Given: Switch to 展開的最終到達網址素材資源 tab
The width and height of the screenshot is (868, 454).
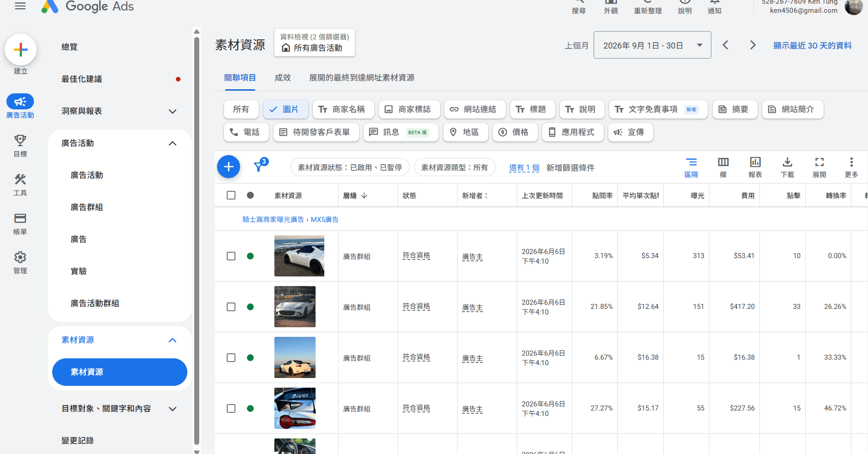Looking at the screenshot, I should tap(362, 78).
